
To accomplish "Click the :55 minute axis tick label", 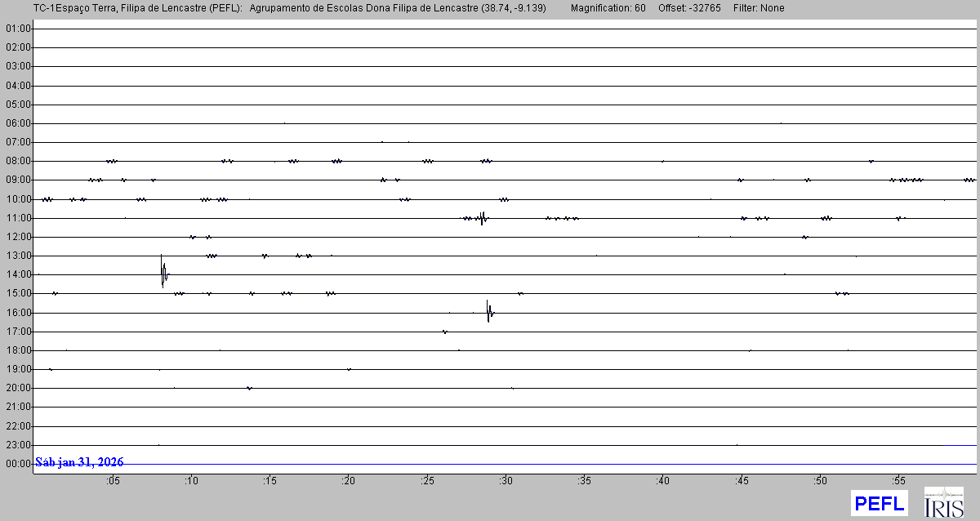I will point(898,481).
